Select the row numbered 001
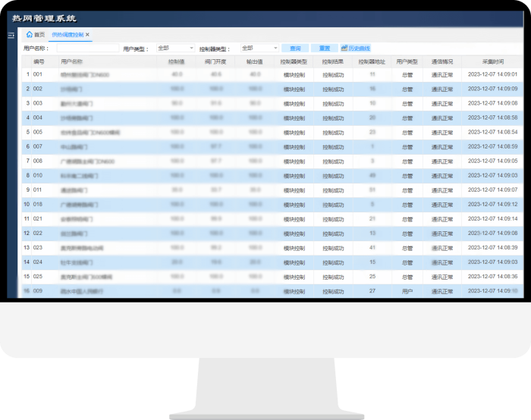 pos(38,74)
